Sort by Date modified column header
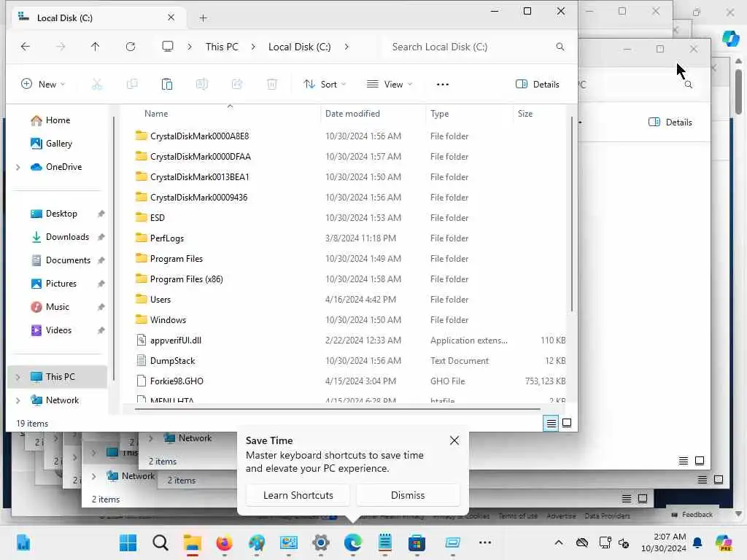Viewport: 747px width, 560px height. (352, 113)
